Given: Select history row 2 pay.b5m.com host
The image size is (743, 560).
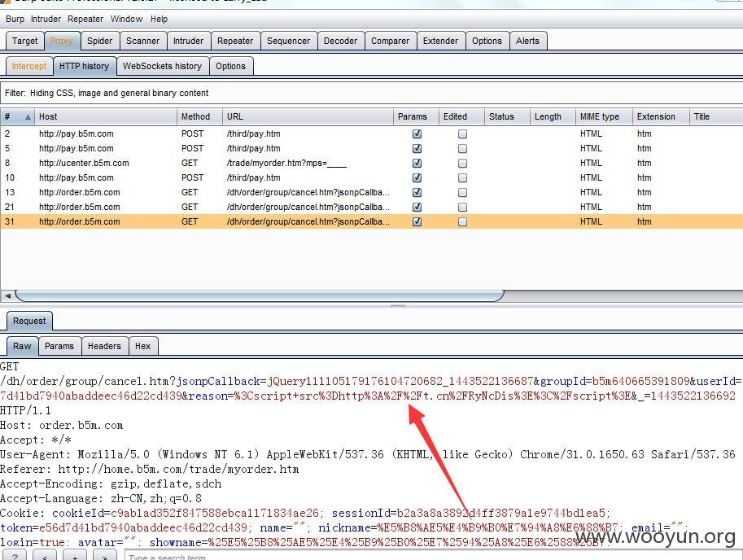Looking at the screenshot, I should pos(76,133).
